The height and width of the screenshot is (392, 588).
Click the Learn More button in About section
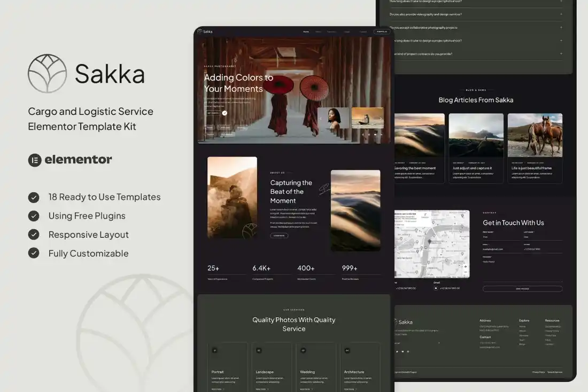tap(279, 236)
